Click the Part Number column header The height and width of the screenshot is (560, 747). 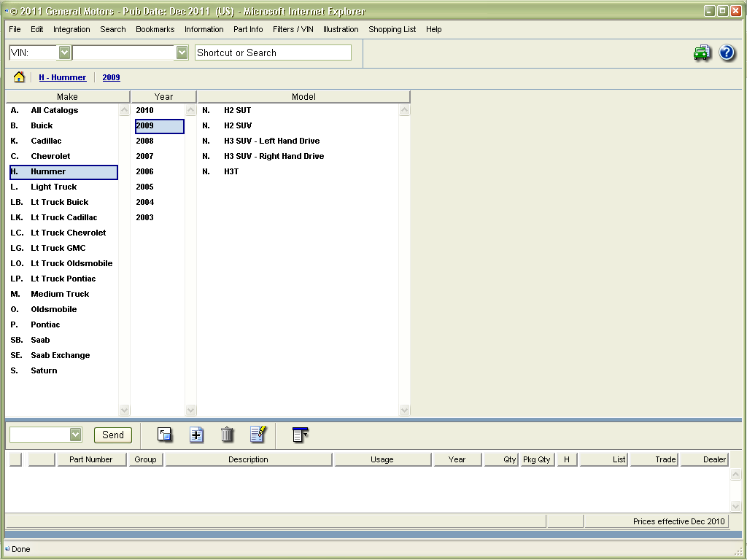click(91, 459)
